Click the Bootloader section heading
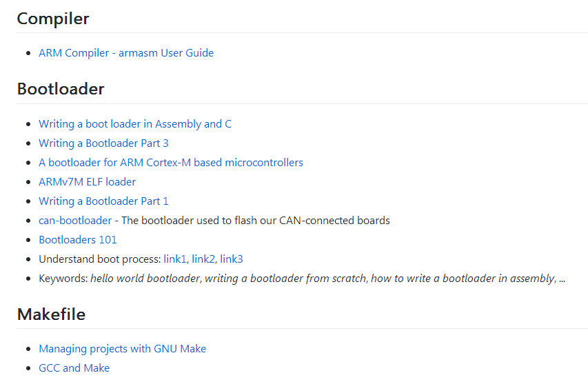This screenshot has height=382, width=588. pyautogui.click(x=61, y=89)
